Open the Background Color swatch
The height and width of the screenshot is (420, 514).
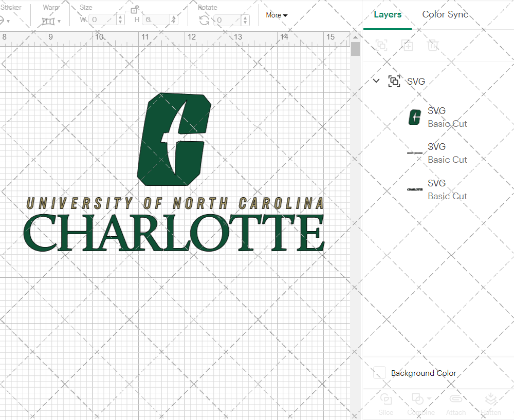379,373
